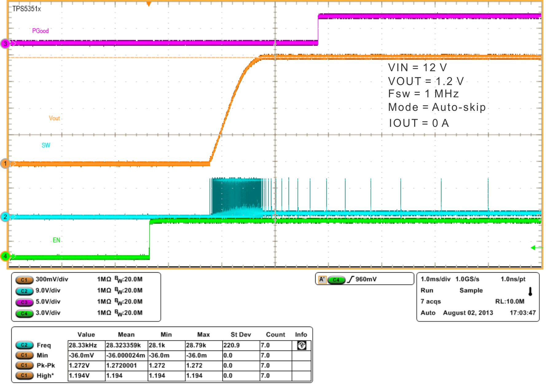Click the C2 badge beside the Freq measurement

[x=24, y=345]
